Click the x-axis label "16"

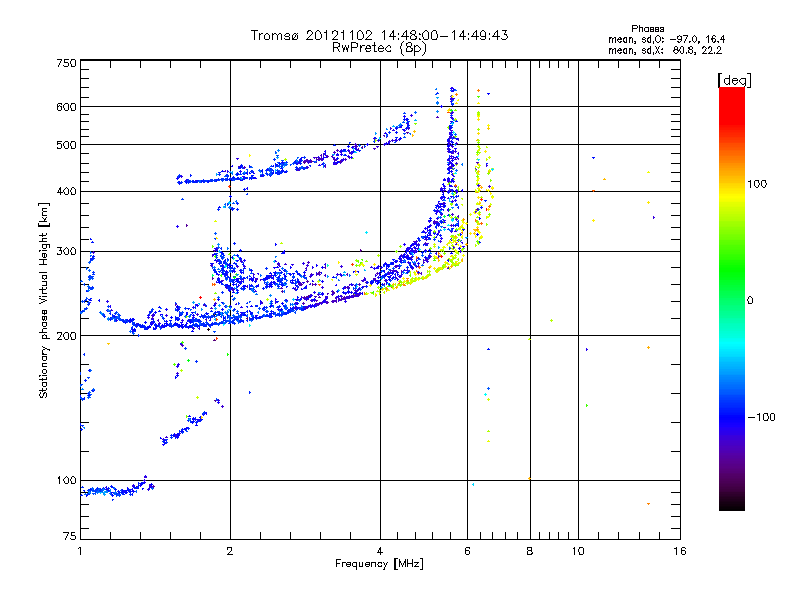point(680,551)
